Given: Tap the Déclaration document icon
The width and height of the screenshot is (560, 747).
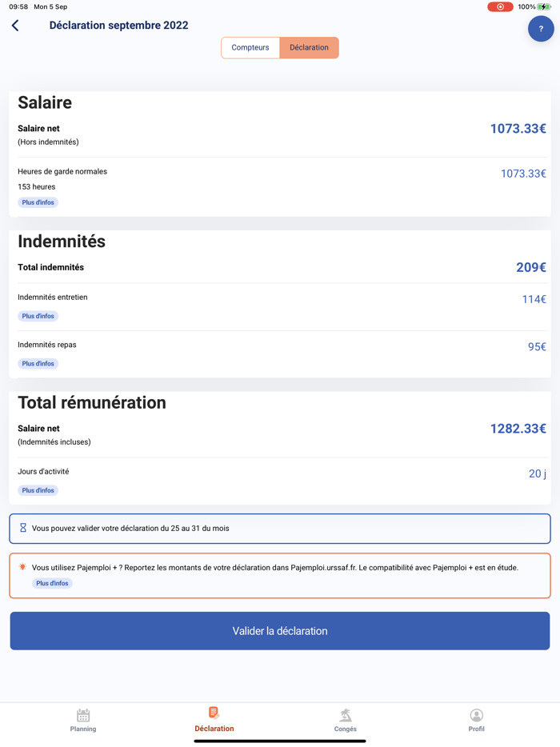Looking at the screenshot, I should point(214,713).
